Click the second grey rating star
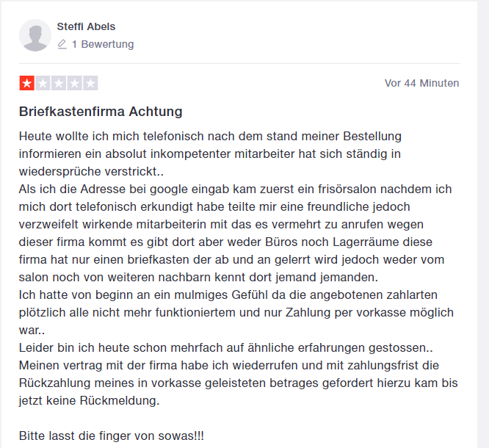Screen dimensions: 489x448 click(43, 83)
